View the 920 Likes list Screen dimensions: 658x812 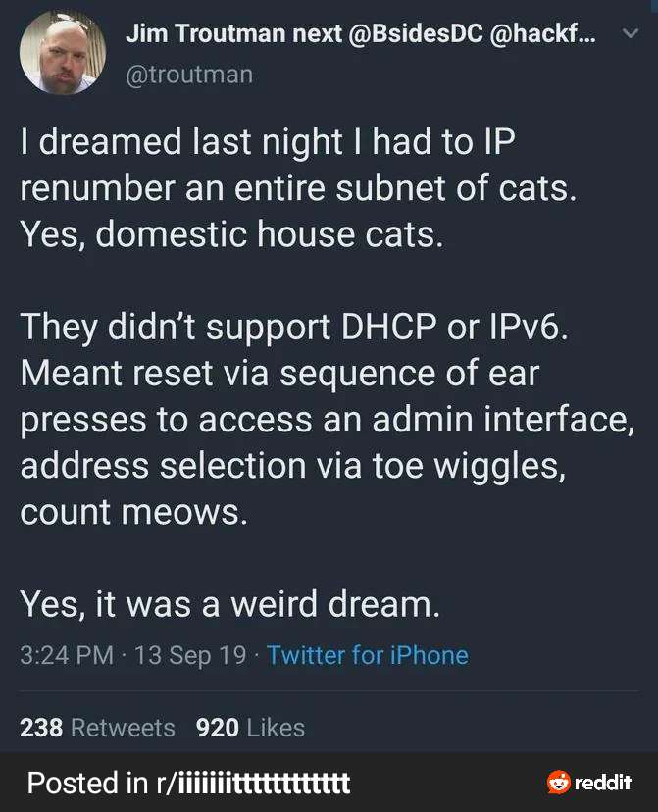tap(250, 728)
